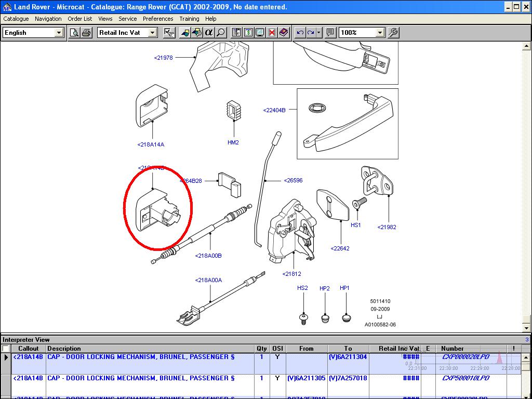The width and height of the screenshot is (532, 399).
Task: Open the Catalogue menu
Action: (16, 19)
